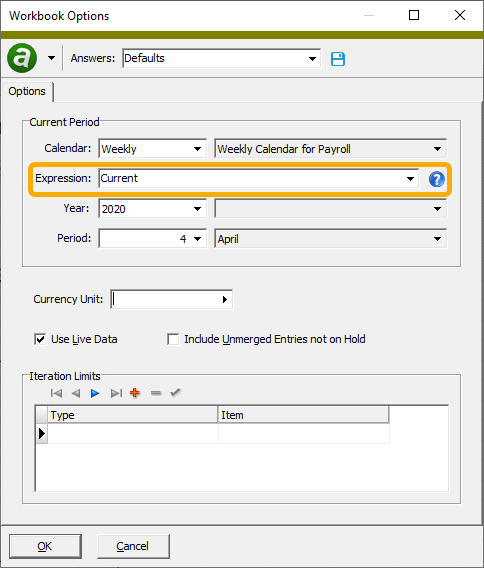
Task: Save answers with the blue disk icon
Action: click(338, 59)
